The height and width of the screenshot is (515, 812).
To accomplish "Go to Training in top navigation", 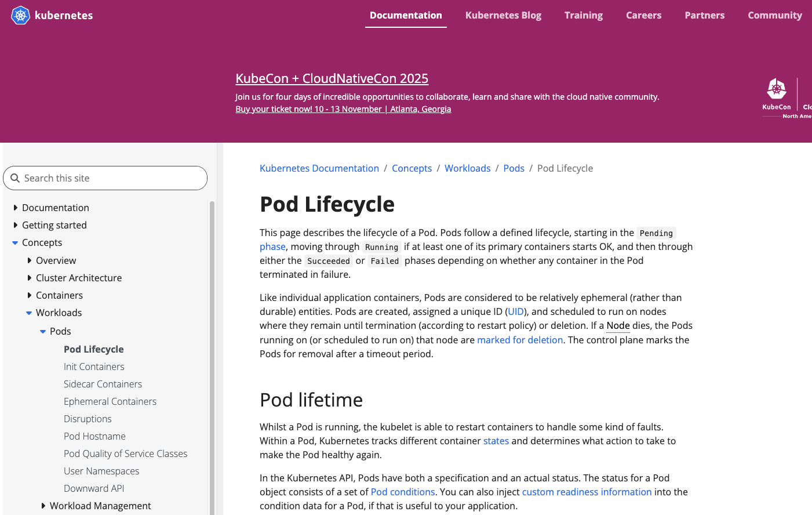I will 584,15.
